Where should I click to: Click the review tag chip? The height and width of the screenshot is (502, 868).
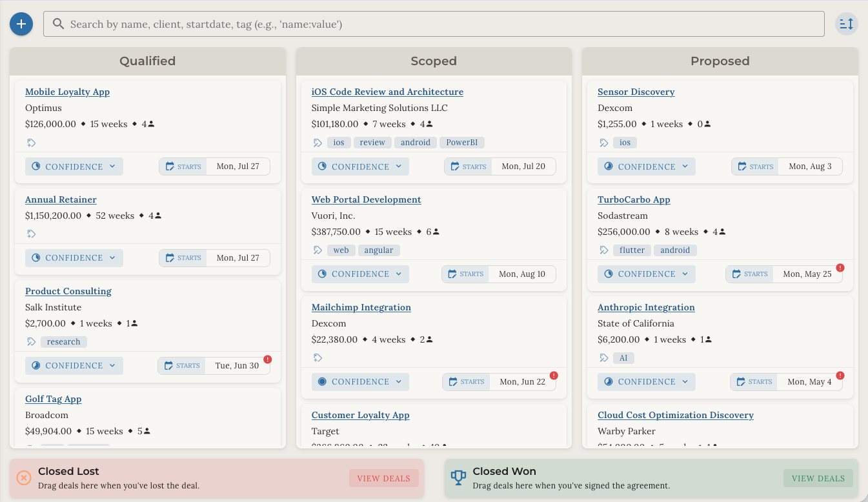[x=372, y=143]
